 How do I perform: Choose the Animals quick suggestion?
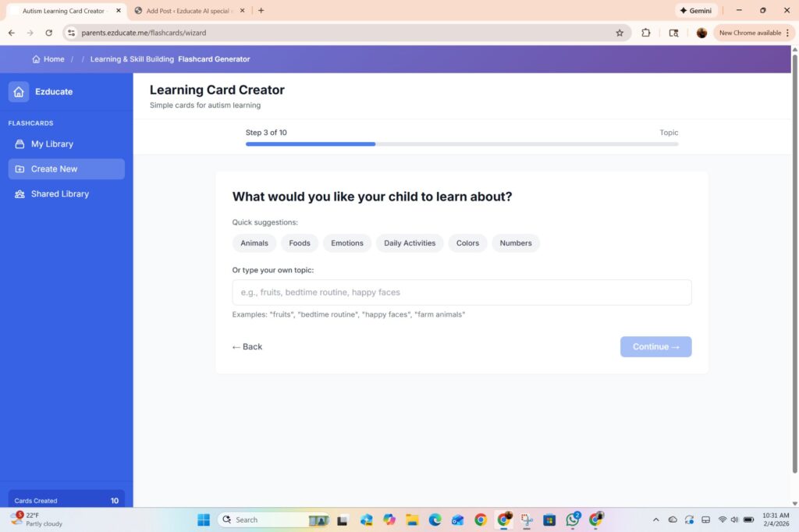pos(254,243)
